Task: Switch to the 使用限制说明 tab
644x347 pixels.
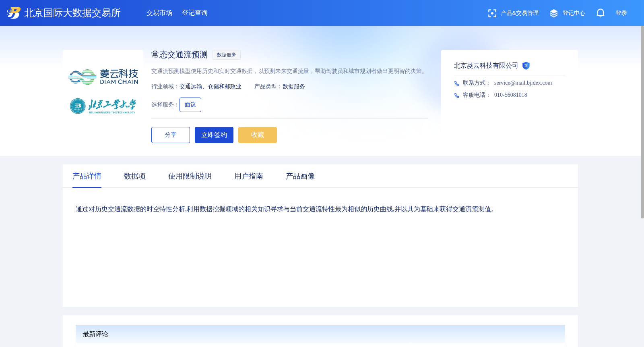Action: point(190,176)
